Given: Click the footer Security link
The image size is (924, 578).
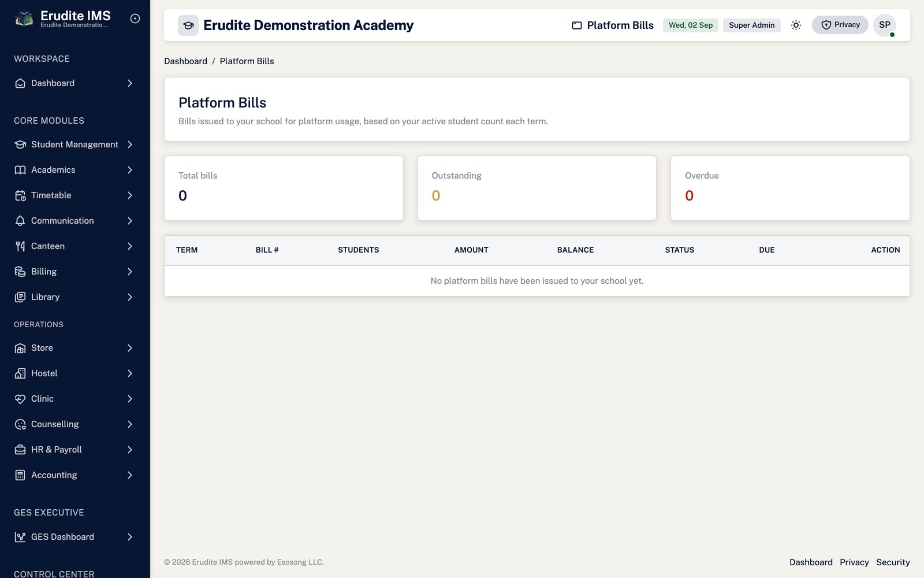Looking at the screenshot, I should (893, 562).
